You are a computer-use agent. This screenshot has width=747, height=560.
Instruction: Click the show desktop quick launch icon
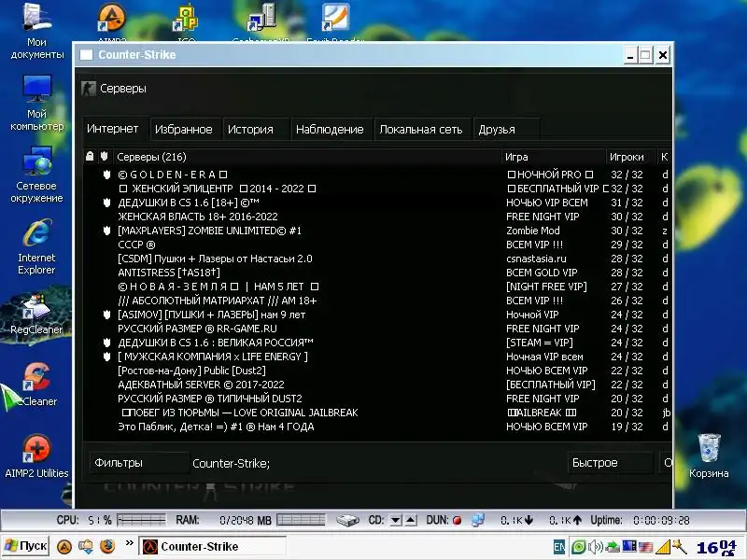pyautogui.click(x=86, y=546)
